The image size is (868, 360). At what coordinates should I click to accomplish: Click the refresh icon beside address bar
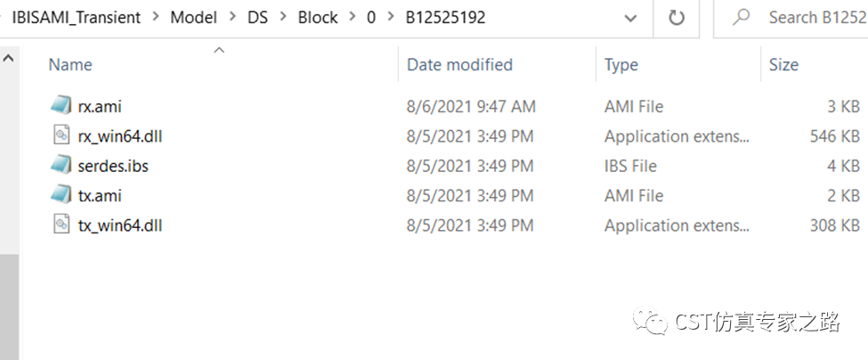[677, 18]
